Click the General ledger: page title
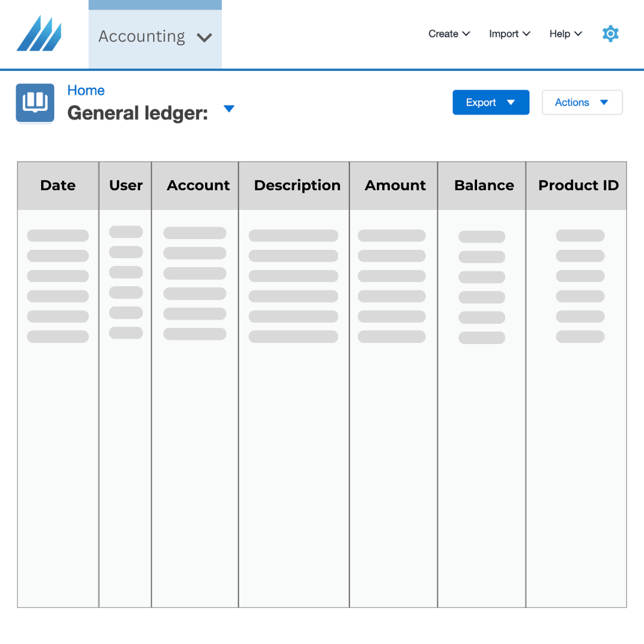 pos(138,113)
